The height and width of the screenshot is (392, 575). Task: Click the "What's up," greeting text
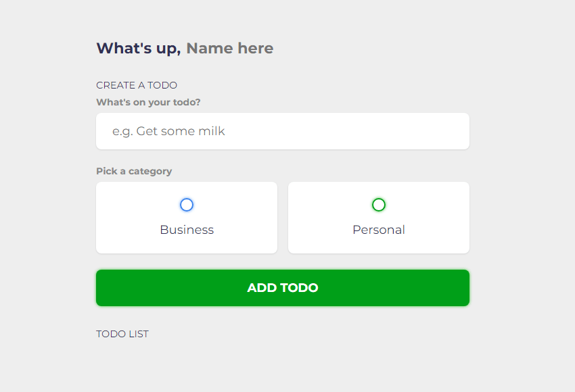[x=139, y=49]
